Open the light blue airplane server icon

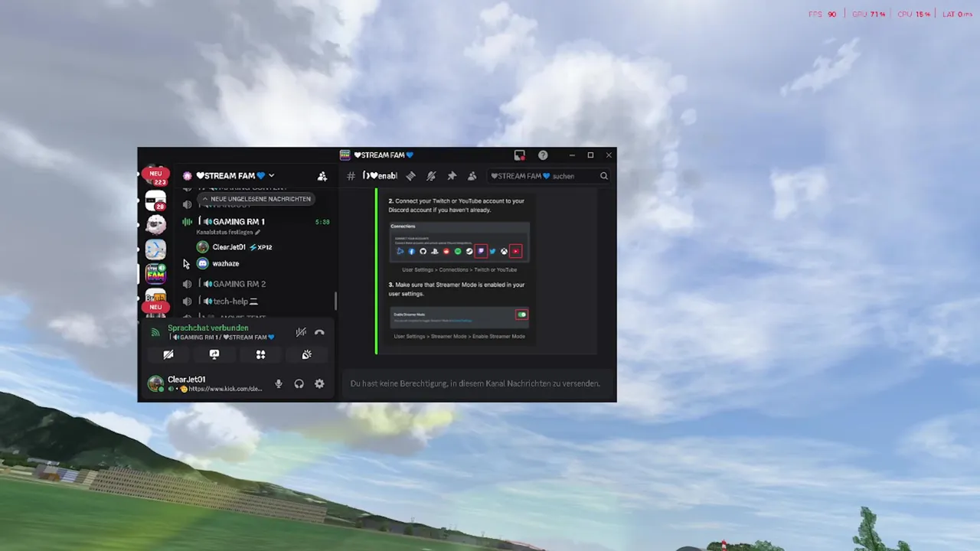(x=155, y=249)
